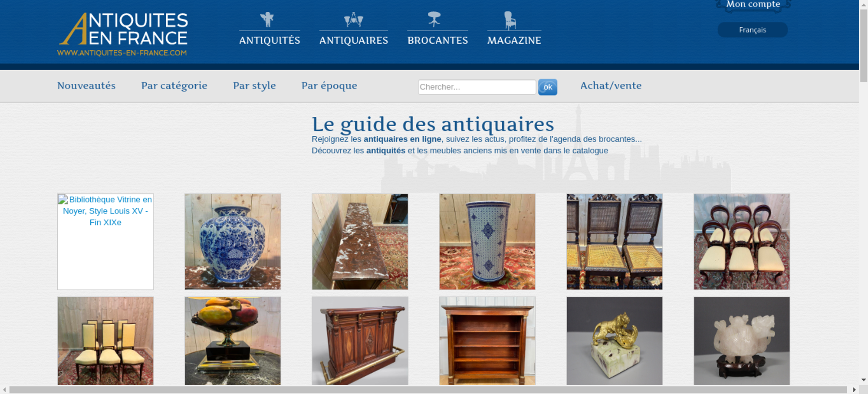
Task: Go to the Nouveautés section
Action: (86, 85)
